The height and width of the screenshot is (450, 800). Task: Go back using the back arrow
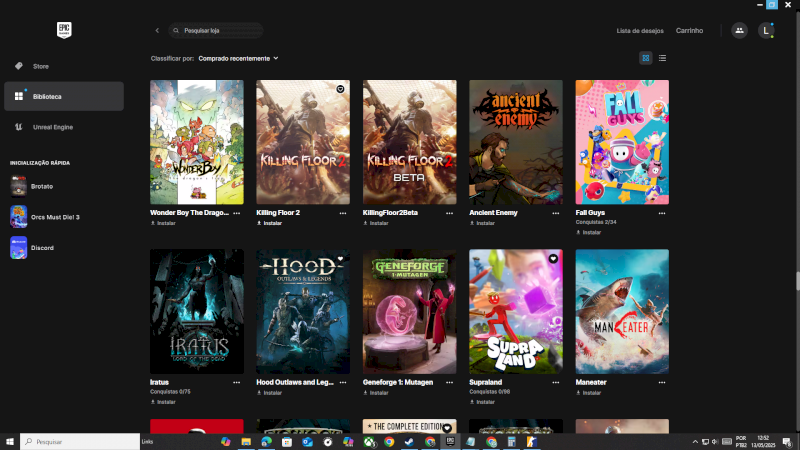coord(157,31)
